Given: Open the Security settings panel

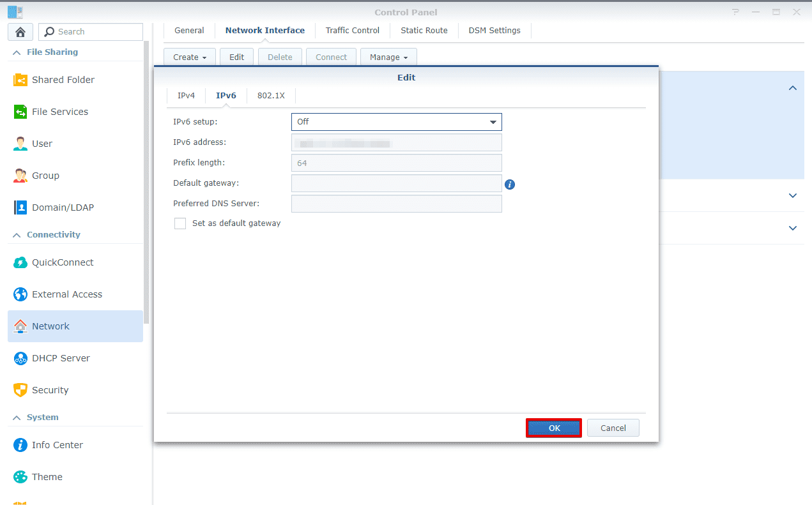Looking at the screenshot, I should [50, 389].
